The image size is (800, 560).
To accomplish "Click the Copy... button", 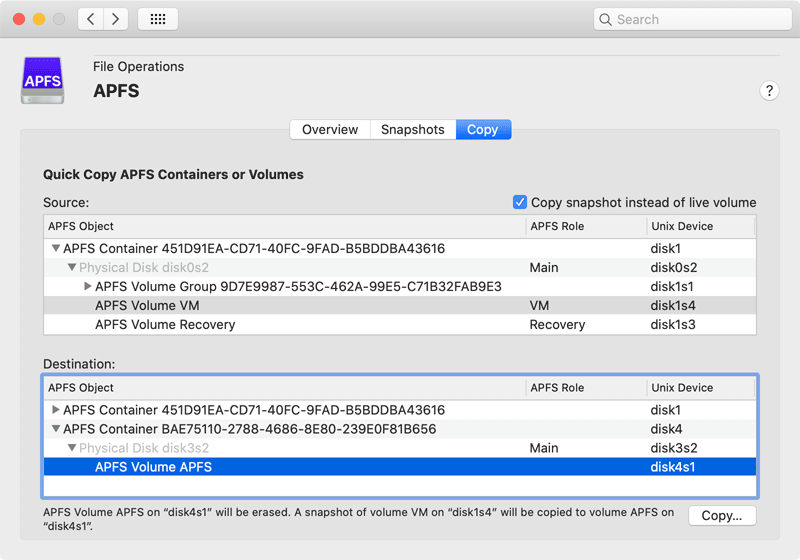I will point(722,515).
